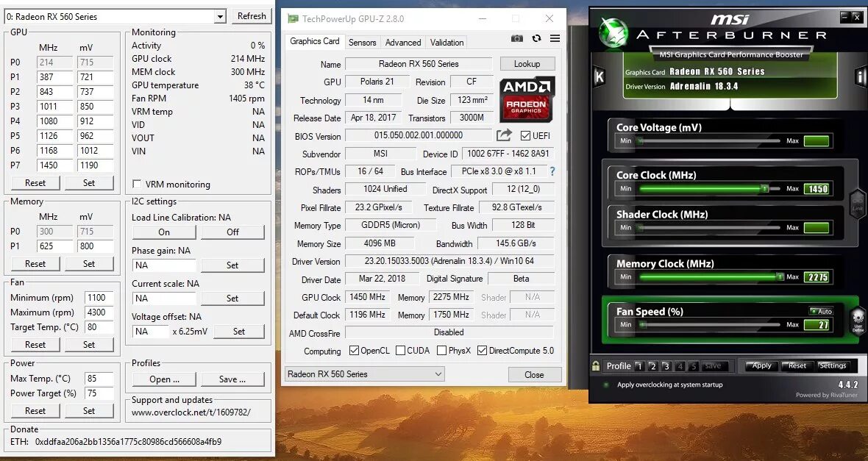This screenshot has height=461, width=868.
Task: Select Afterburner profile slot 1
Action: point(639,366)
